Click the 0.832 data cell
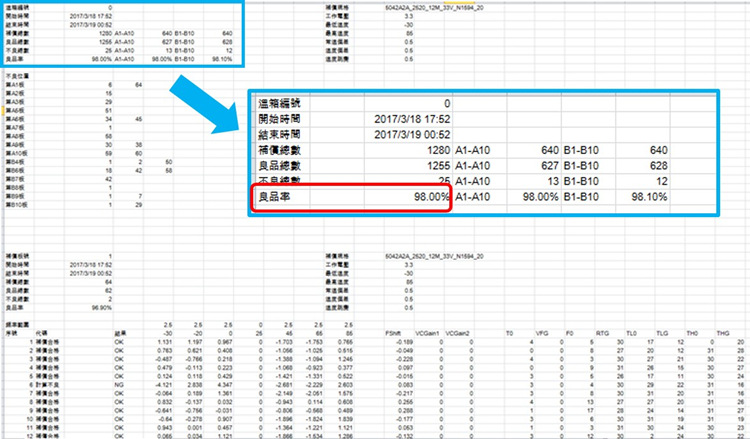 (165, 402)
